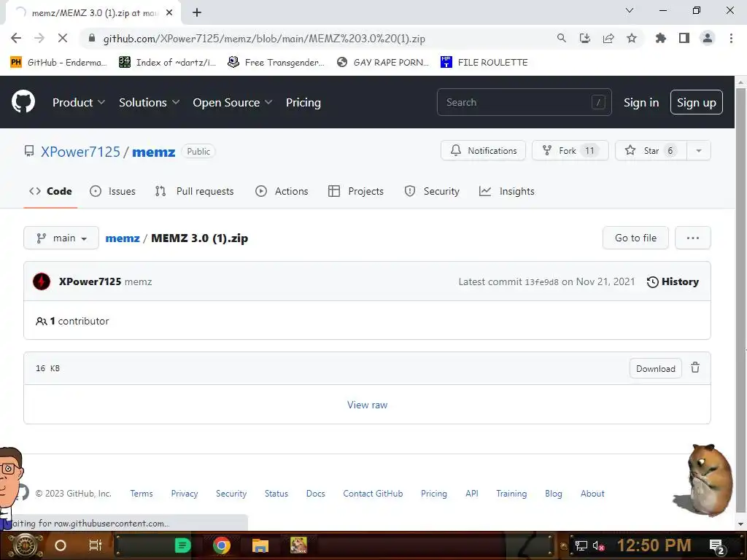Screen dimensions: 747x560
Task: Bookmark this page with star icon
Action: [632, 38]
